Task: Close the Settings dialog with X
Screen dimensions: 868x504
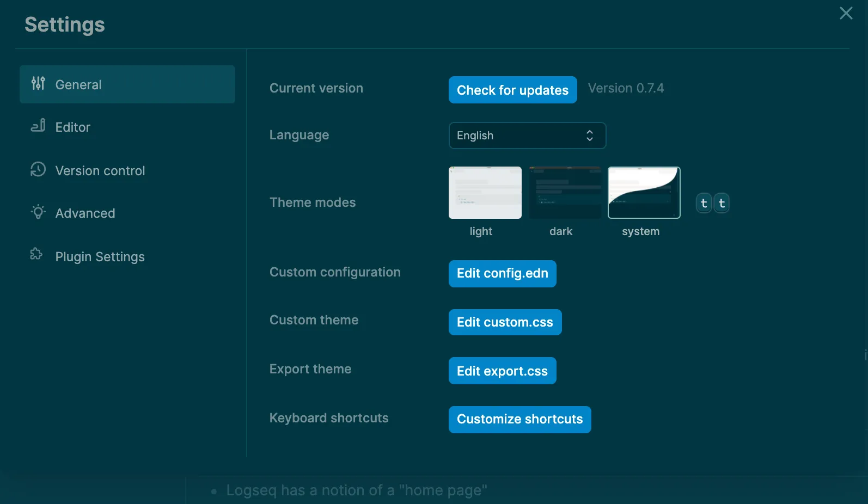Action: [x=846, y=13]
